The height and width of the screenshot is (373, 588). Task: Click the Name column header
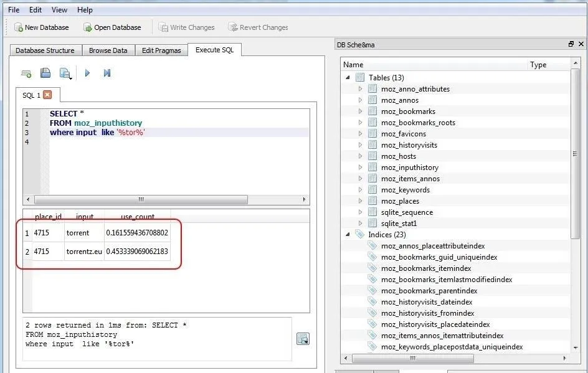coord(434,65)
